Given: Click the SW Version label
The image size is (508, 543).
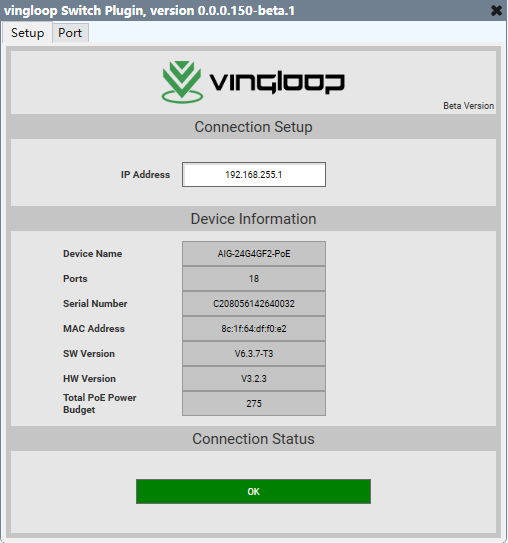Looking at the screenshot, I should point(89,354).
